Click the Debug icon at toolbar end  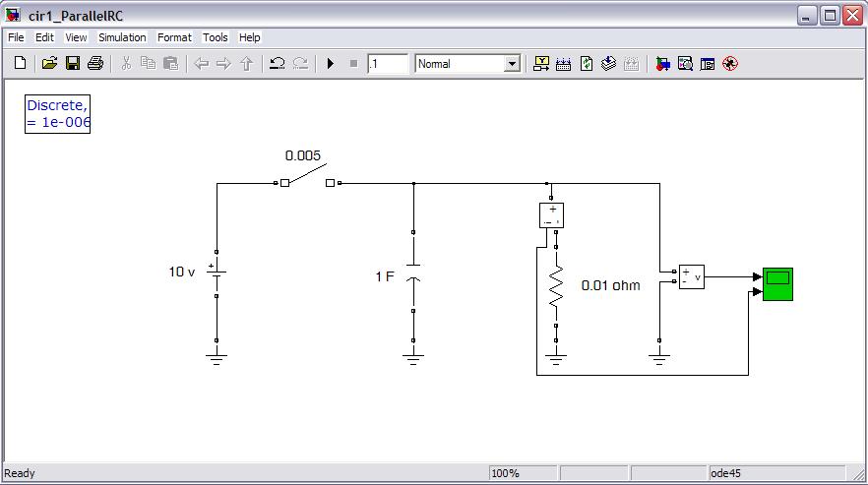tap(729, 64)
